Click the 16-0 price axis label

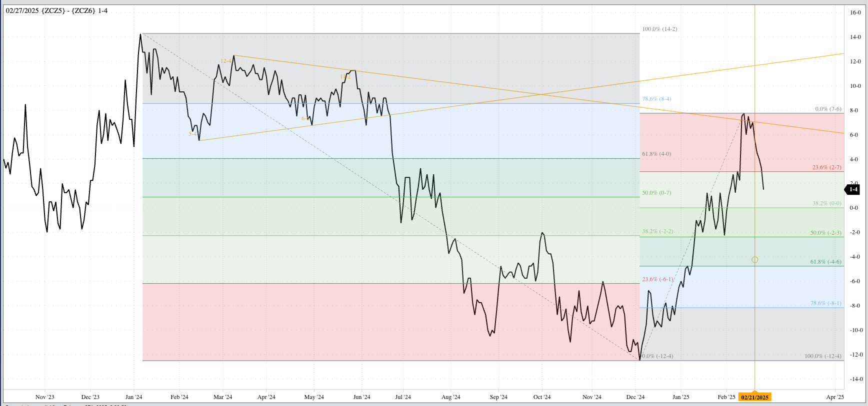(855, 12)
